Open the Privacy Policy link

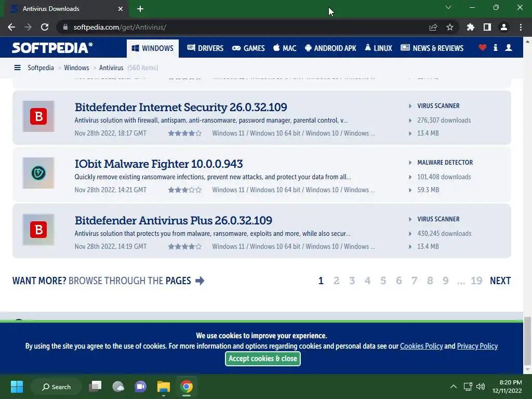click(477, 346)
